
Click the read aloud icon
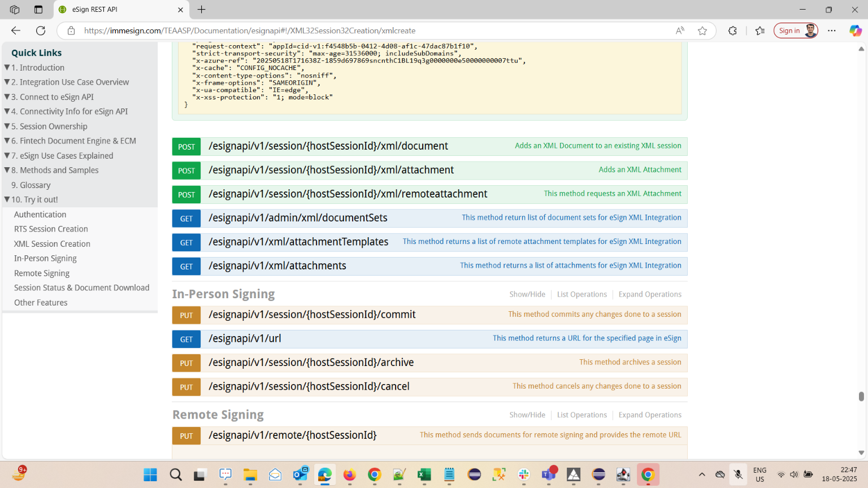pos(680,30)
